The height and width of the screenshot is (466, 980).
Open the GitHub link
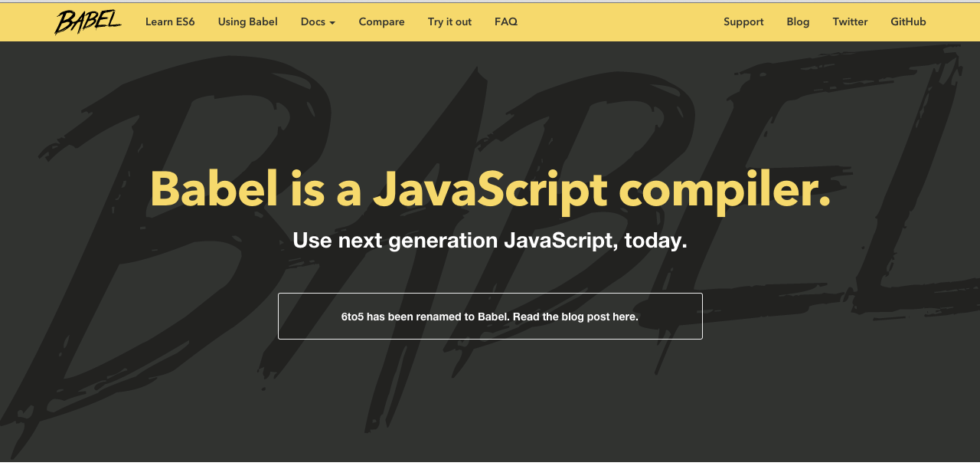pos(908,21)
